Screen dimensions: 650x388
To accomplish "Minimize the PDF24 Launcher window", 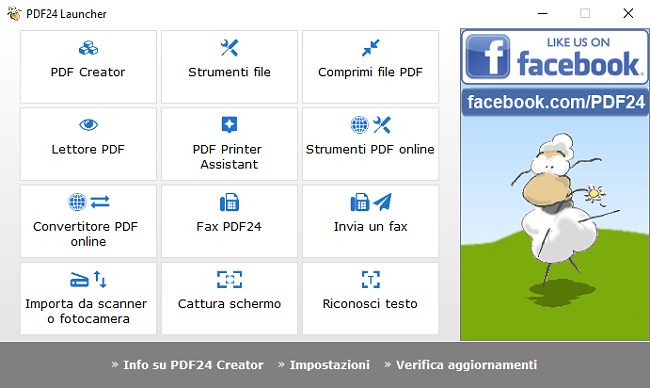I will tap(543, 13).
